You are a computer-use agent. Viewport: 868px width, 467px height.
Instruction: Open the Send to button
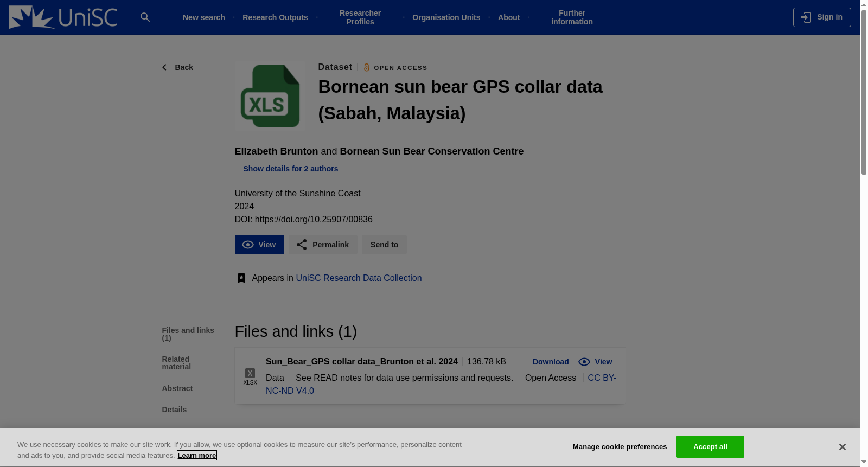(384, 245)
